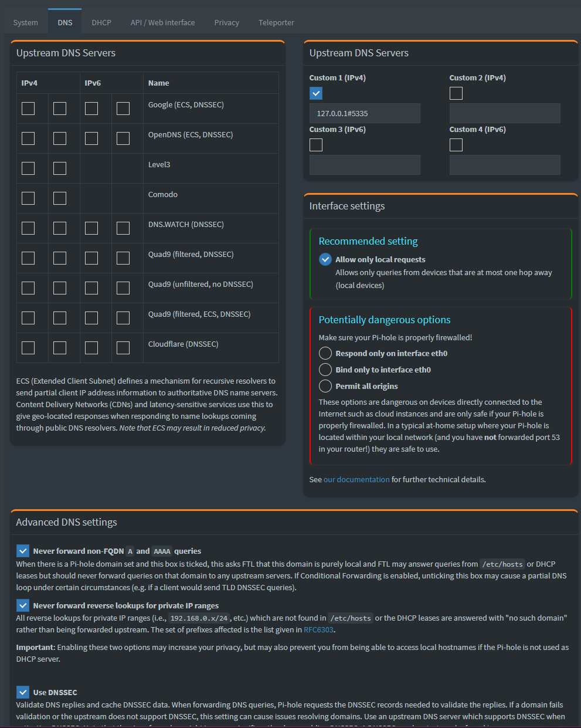Viewport: 581px width, 728px height.
Task: Toggle Never forward non-FQDN queries checkbox
Action: click(23, 551)
